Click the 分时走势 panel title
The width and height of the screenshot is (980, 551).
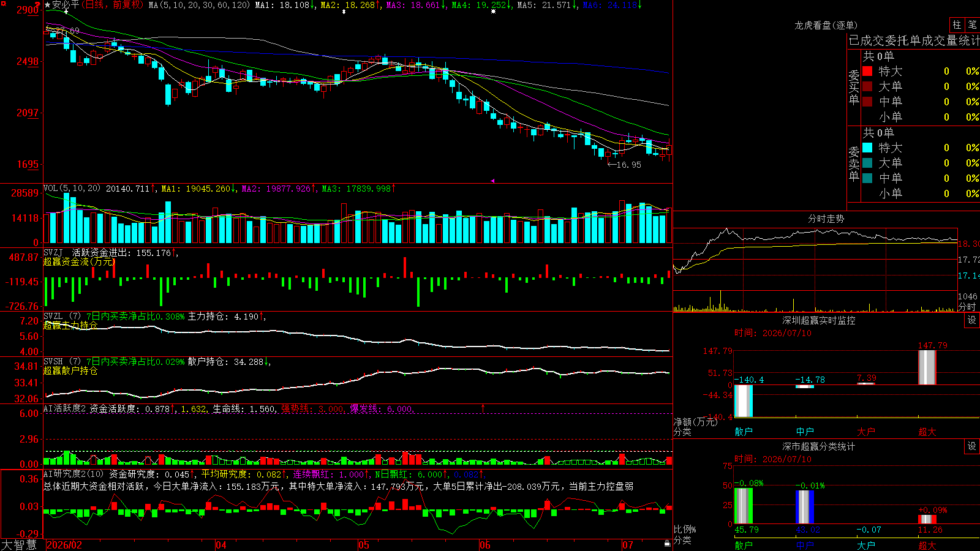(826, 219)
